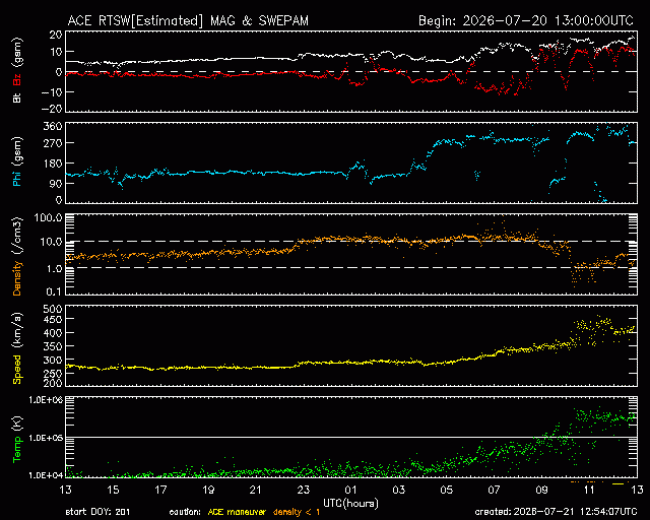Click the 'Begin: 2026-07-20 13:00:00UTC' text
Screen dimensions: 650x520
pyautogui.click(x=526, y=21)
